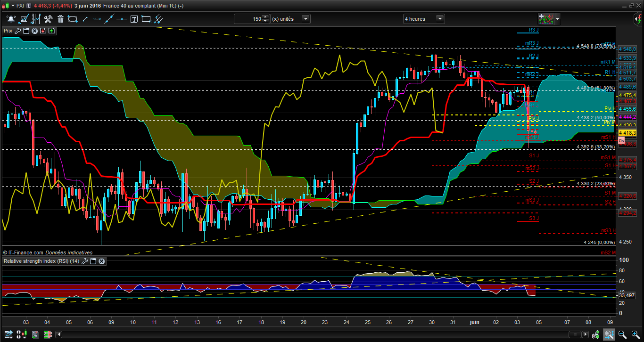The height and width of the screenshot is (342, 644).
Task: Click the IT-Finance.com link
Action: pos(26,253)
